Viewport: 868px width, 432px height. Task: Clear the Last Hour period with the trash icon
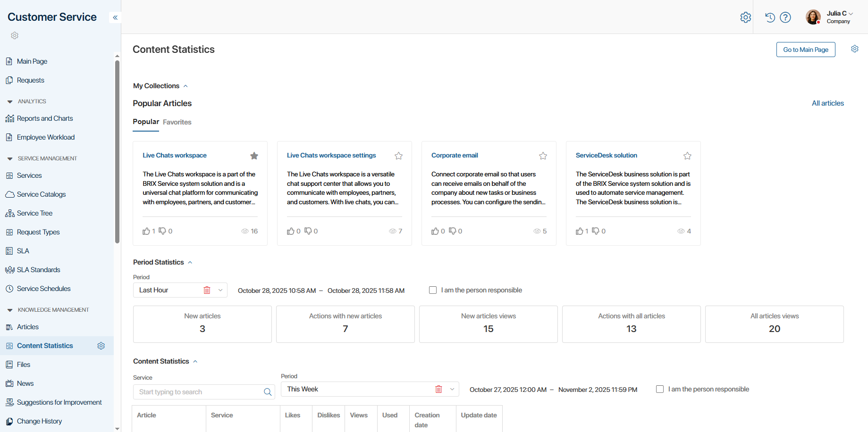click(207, 290)
